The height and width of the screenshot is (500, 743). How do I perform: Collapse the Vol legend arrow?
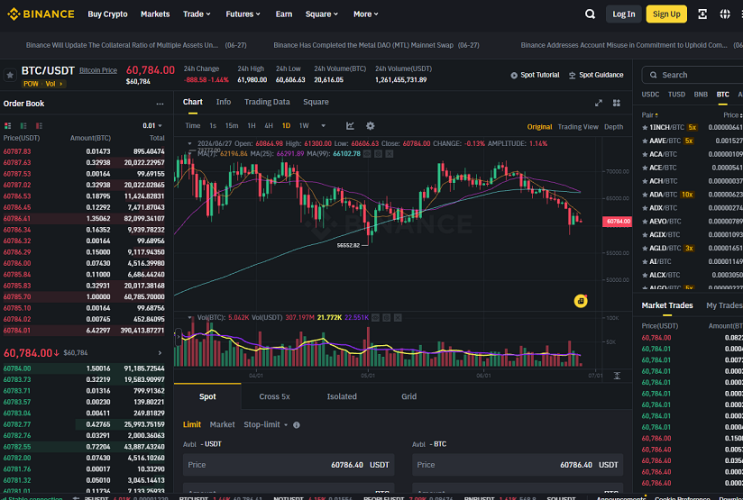click(x=190, y=318)
